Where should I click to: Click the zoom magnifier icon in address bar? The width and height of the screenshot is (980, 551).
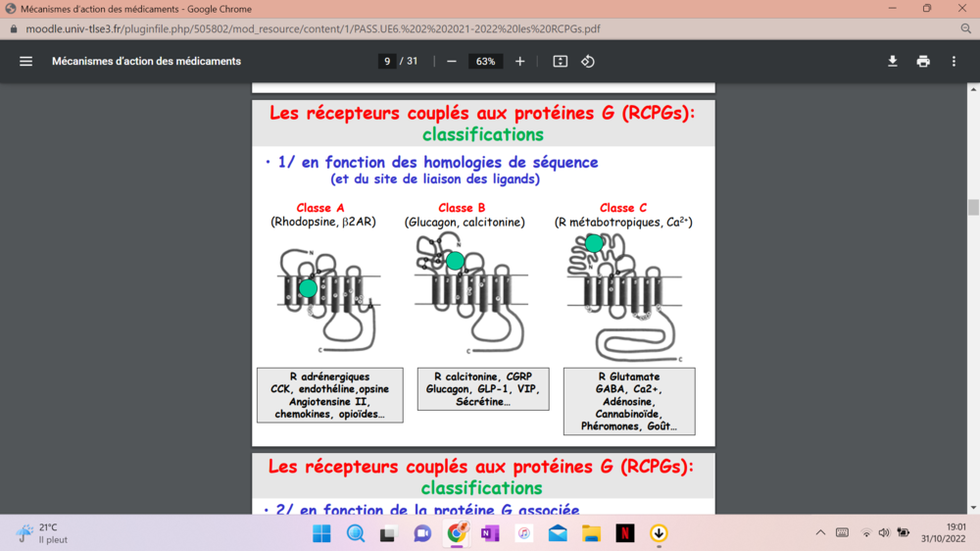(965, 28)
